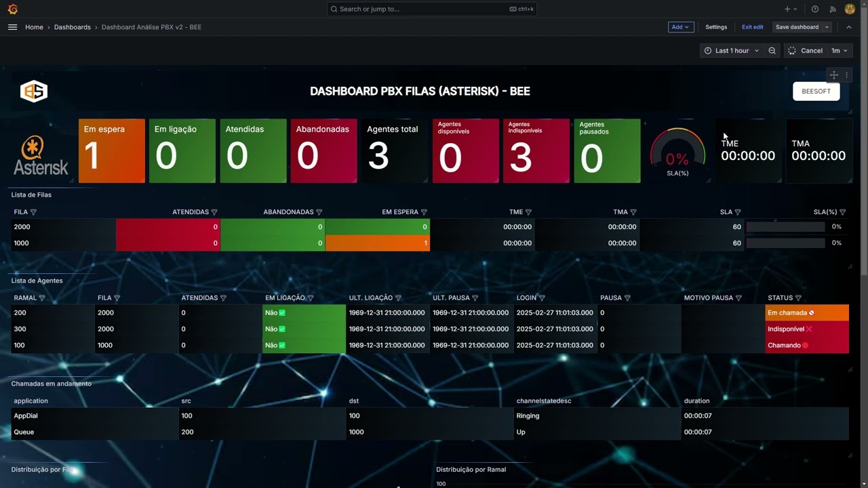Toggle the hamburger navigation menu
Screen dimensions: 868x488
click(x=12, y=27)
